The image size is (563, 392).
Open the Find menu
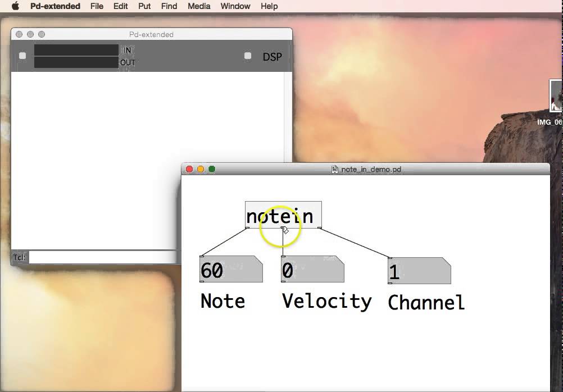coord(169,6)
